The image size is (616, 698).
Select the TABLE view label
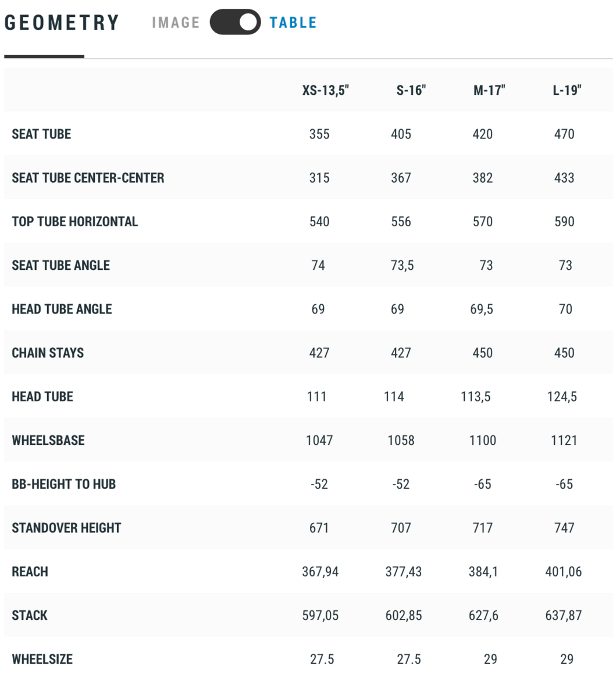[x=293, y=23]
